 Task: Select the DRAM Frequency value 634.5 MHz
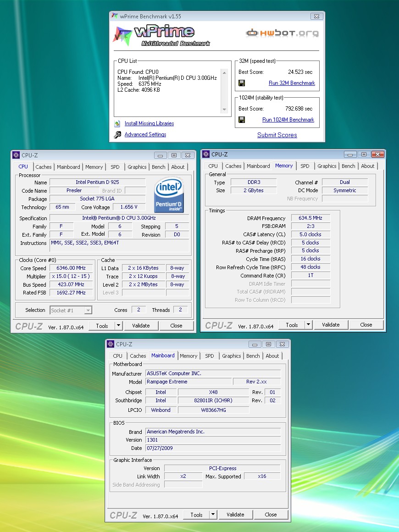point(310,218)
